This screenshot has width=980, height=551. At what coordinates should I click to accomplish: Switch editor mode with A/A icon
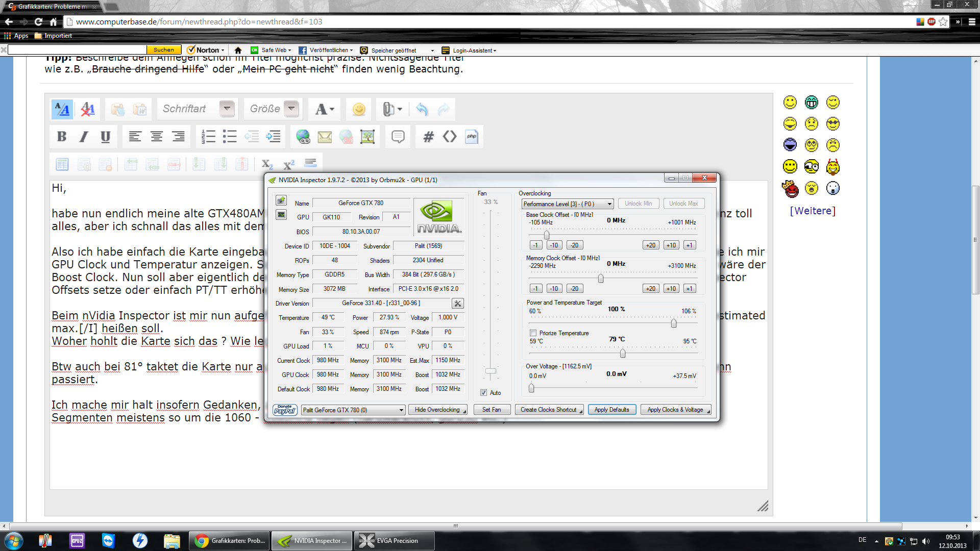(62, 109)
